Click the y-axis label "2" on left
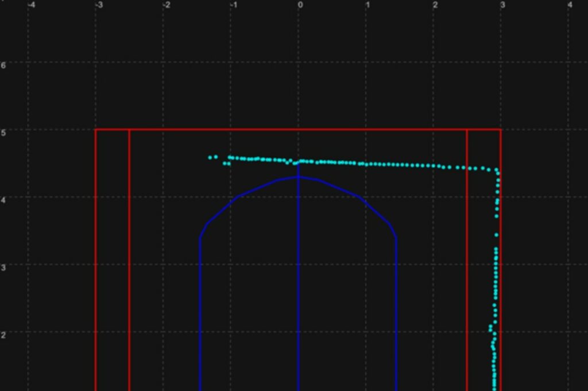This screenshot has width=588, height=391. [x=3, y=335]
